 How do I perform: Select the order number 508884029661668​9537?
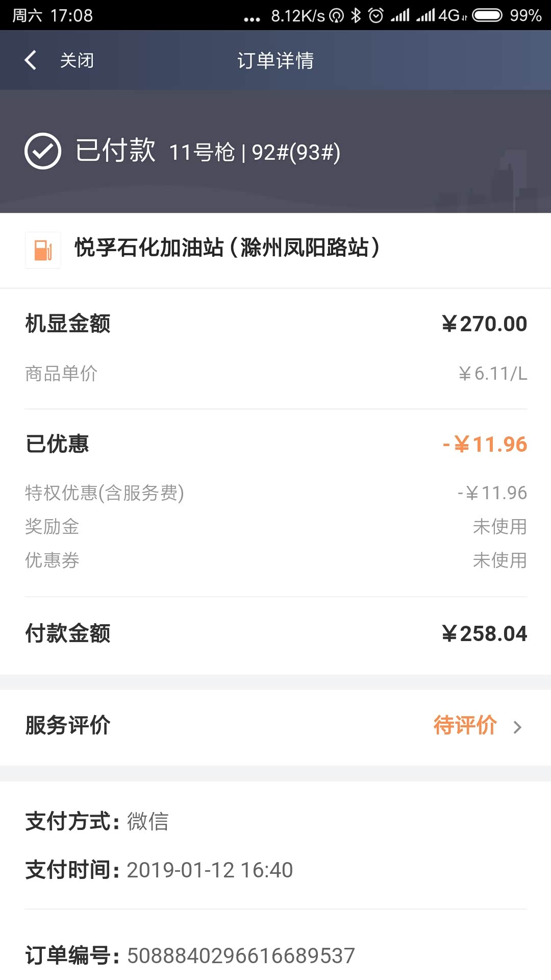[x=241, y=956]
